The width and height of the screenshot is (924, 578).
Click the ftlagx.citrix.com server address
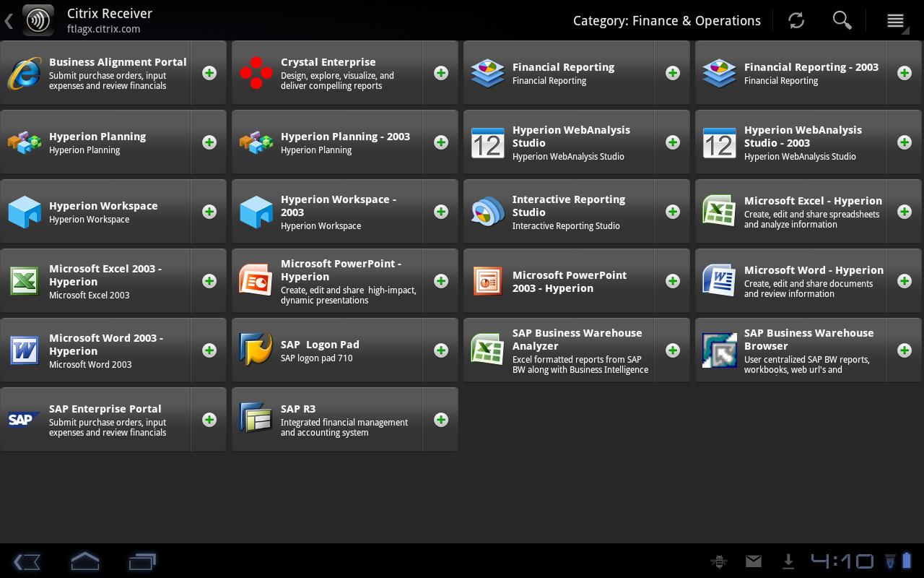pos(104,29)
